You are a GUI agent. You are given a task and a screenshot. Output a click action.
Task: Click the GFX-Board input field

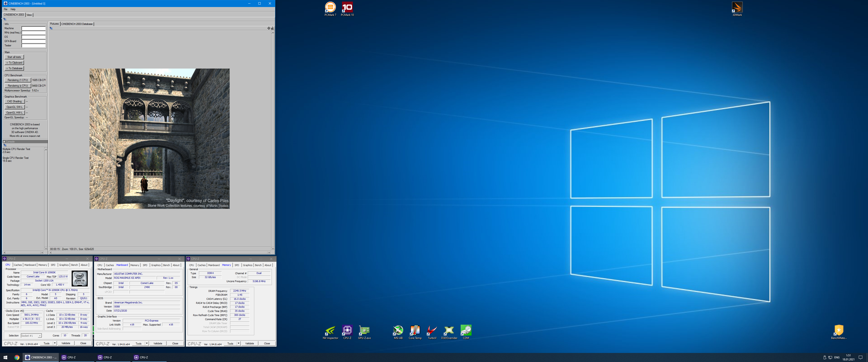[33, 41]
